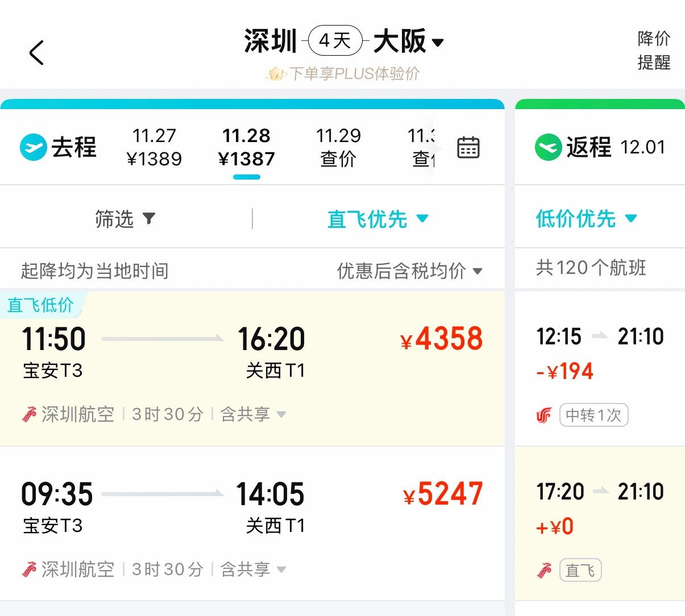Viewport: 685px width, 616px height.
Task: Tap the 中转1次 transfer tag
Action: [593, 415]
